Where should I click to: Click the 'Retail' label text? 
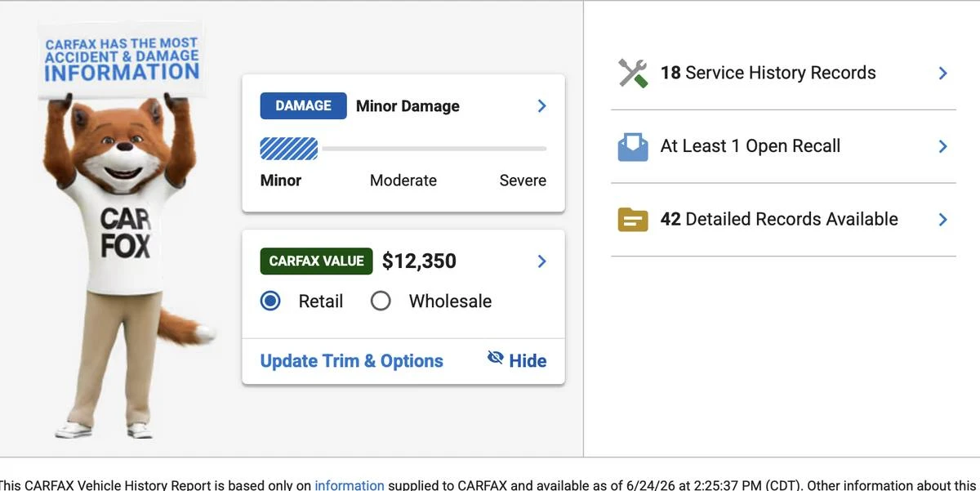[x=321, y=301]
